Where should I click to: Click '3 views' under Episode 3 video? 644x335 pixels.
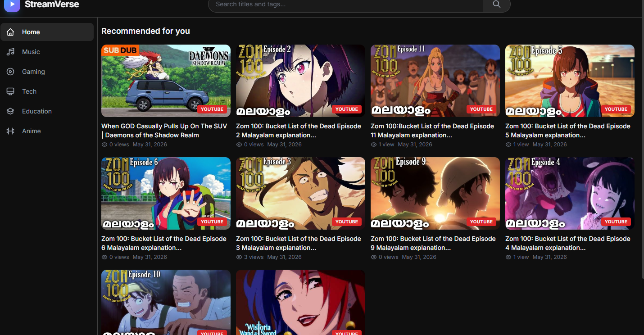click(x=254, y=257)
